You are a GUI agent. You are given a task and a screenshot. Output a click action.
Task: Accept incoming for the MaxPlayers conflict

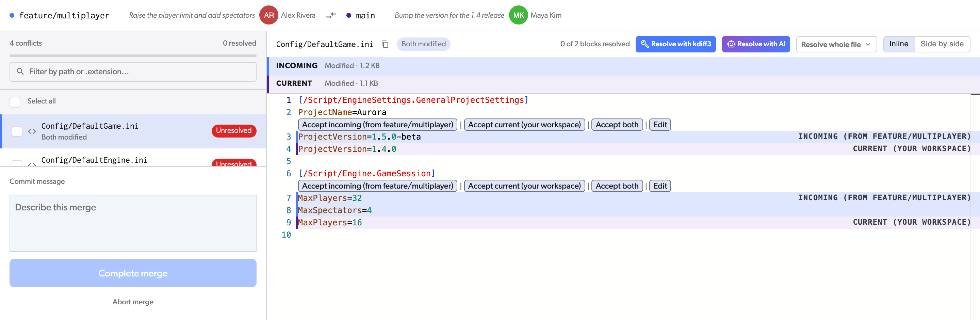[x=377, y=186]
